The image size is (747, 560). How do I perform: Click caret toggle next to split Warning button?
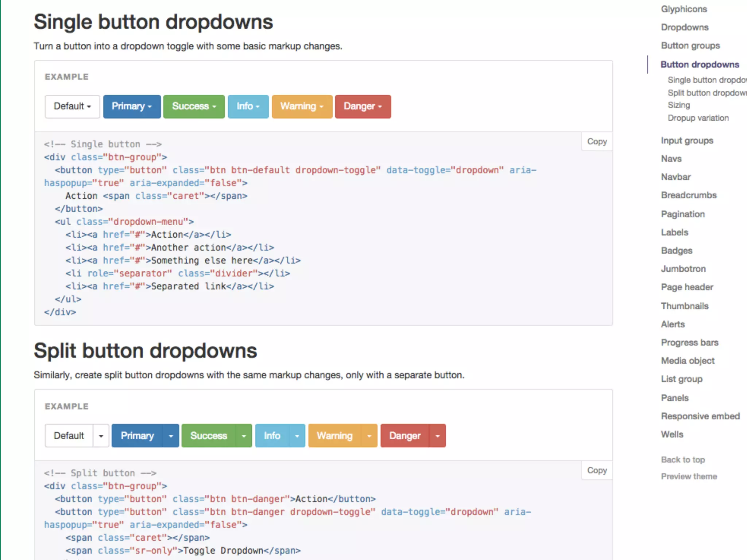pos(369,436)
